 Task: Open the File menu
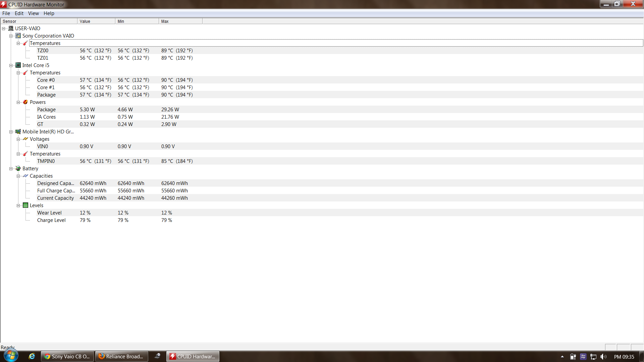[6, 13]
